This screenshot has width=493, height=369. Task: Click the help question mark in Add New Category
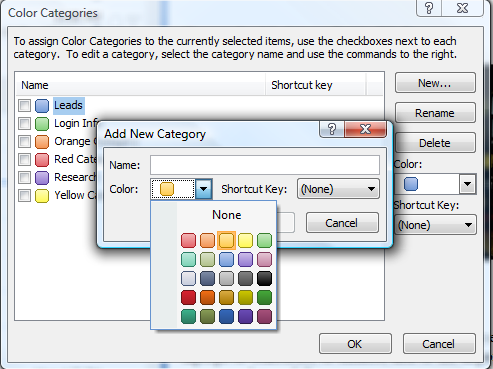point(332,129)
